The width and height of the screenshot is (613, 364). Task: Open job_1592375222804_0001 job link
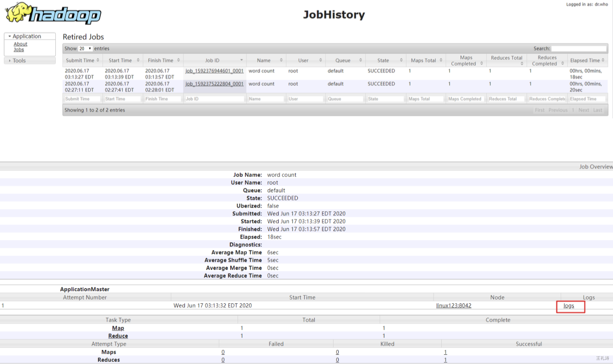coord(215,84)
